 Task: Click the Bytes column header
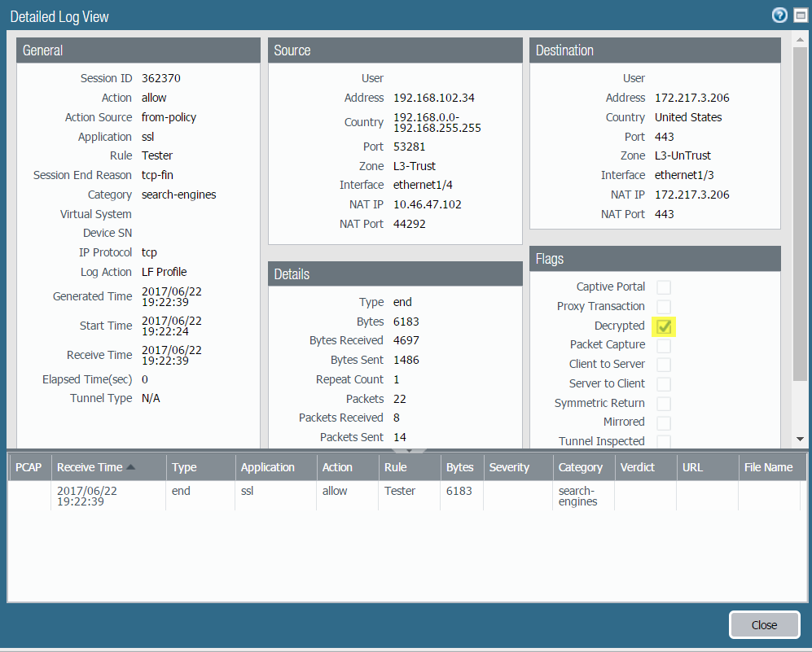click(x=460, y=467)
